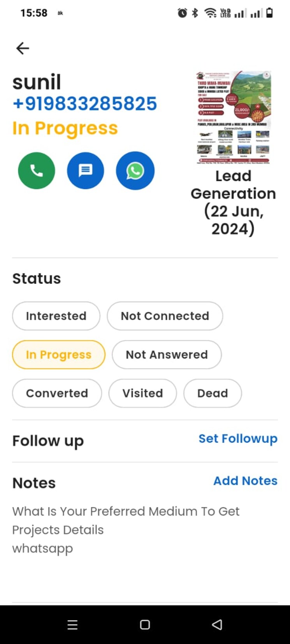This screenshot has height=644, width=290.
Task: Toggle the In Progress status chip
Action: click(59, 355)
